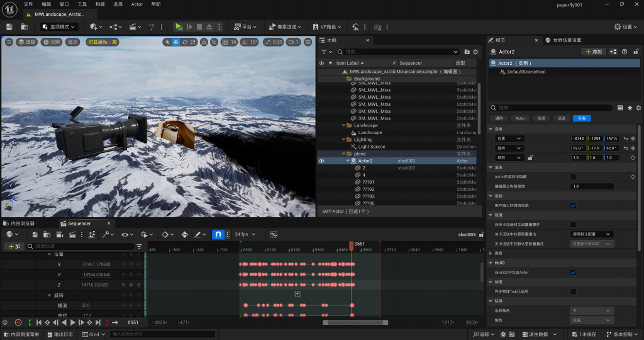Viewport: 644px width, 340px height.
Task: Toggle the Include Actor in HLOD checkbox
Action: tap(573, 273)
